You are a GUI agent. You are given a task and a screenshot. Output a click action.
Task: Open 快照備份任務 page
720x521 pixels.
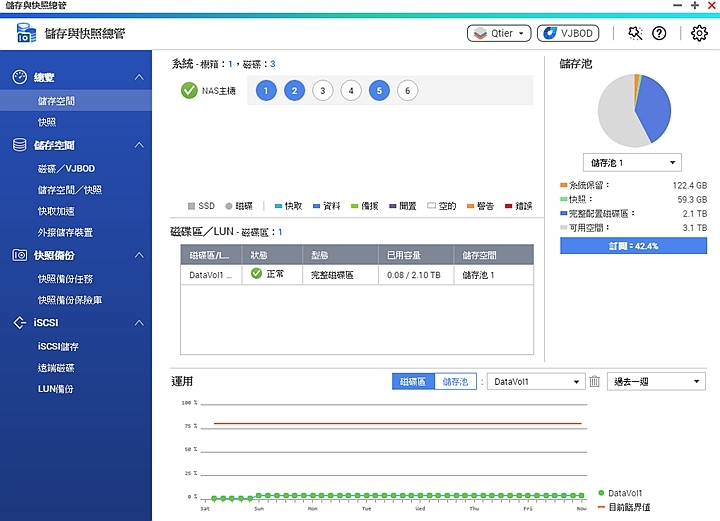(x=65, y=279)
